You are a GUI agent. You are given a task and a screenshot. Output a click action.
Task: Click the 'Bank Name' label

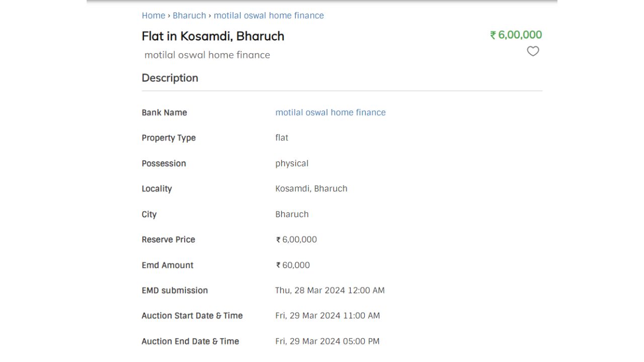(x=165, y=113)
